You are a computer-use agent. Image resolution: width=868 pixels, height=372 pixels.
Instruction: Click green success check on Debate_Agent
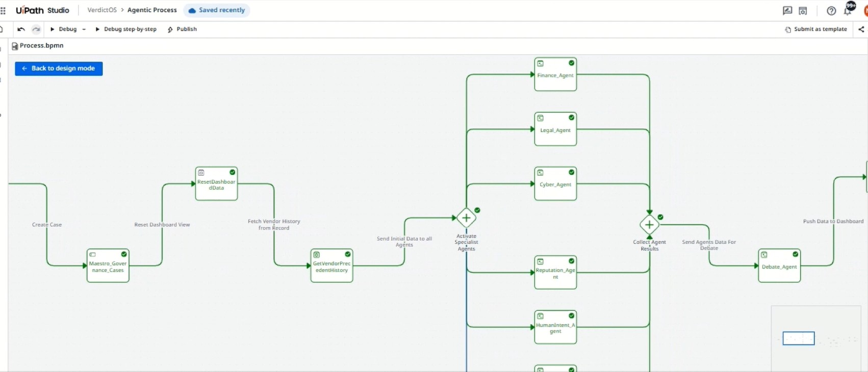pos(795,254)
